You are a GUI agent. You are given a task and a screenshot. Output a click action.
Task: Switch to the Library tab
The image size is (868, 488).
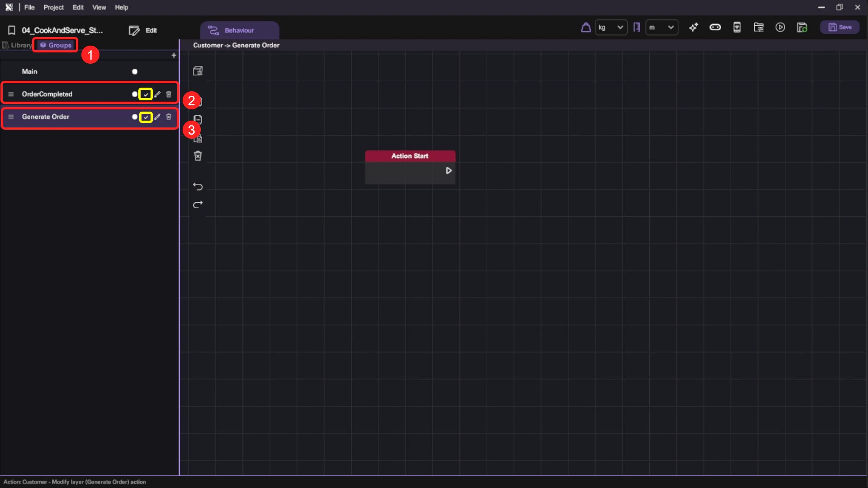click(x=17, y=45)
